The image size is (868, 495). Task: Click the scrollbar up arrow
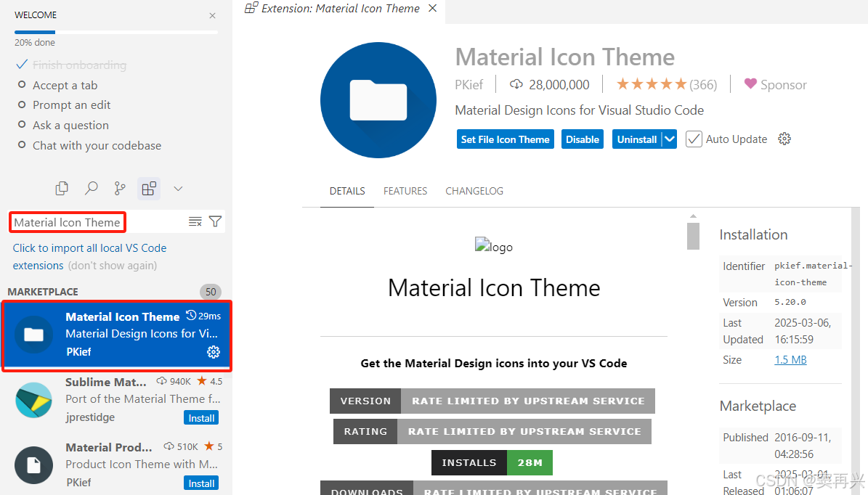tap(693, 216)
